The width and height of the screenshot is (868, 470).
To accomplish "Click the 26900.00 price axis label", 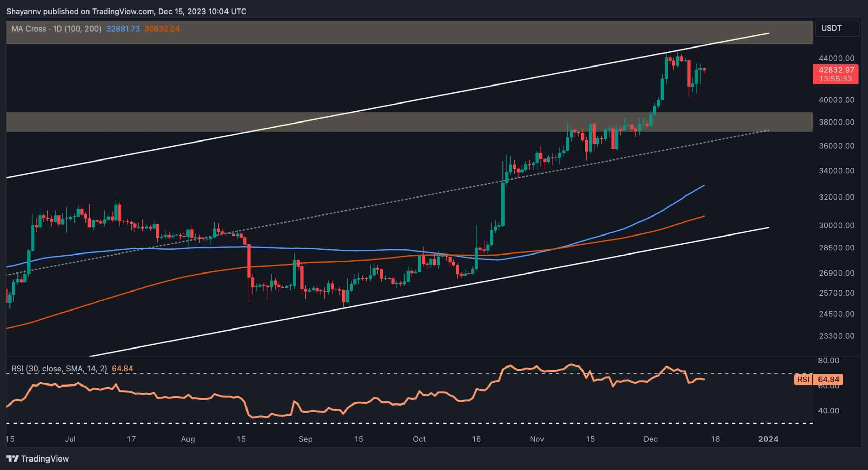I will (x=836, y=273).
